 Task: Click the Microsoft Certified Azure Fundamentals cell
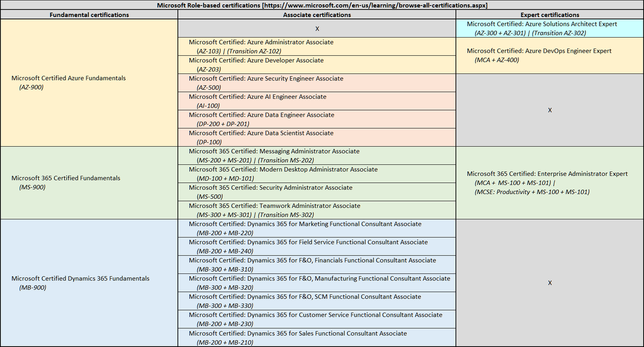coord(89,82)
